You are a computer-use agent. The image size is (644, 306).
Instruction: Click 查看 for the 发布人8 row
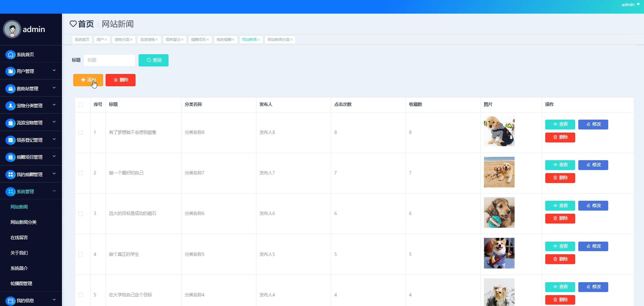[560, 124]
